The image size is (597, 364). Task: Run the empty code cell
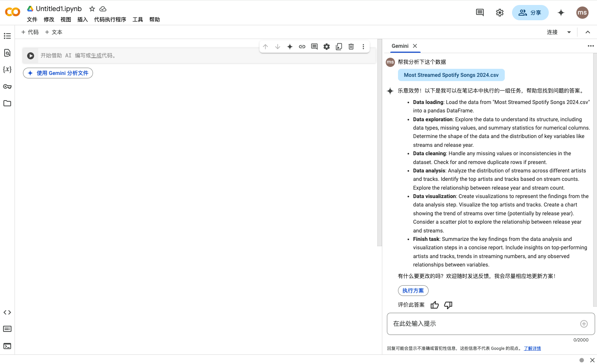point(31,55)
